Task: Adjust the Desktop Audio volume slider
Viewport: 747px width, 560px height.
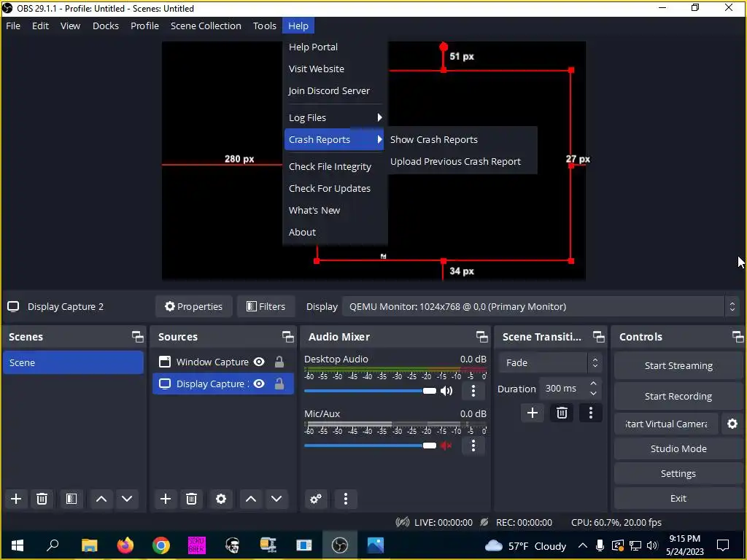Action: point(370,391)
